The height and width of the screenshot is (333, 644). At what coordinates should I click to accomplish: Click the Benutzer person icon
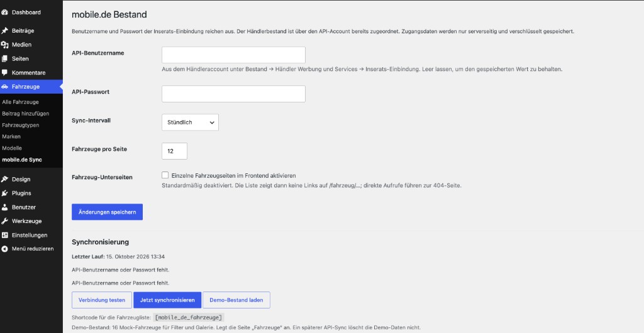pos(4,207)
